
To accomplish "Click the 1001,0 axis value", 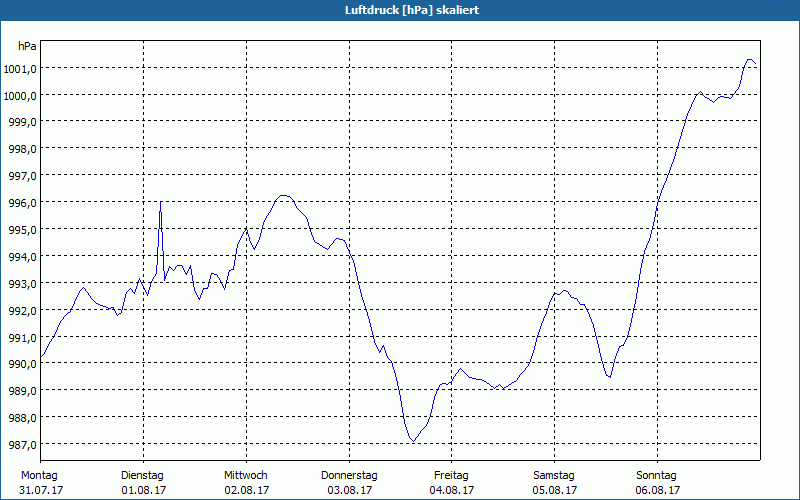I will 19,68.
